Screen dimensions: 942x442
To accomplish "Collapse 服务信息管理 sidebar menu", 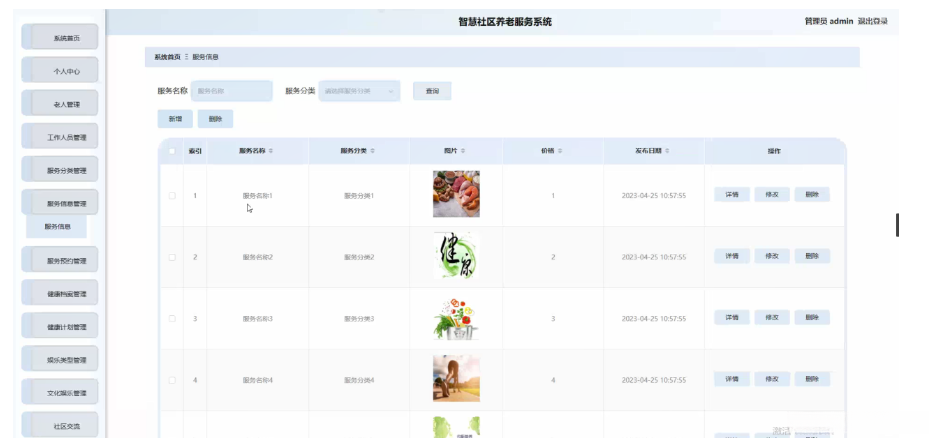I will [60, 203].
